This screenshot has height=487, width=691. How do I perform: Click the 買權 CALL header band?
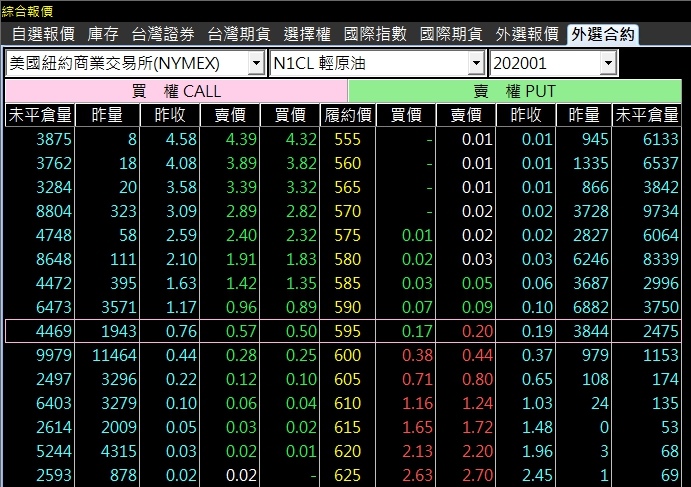click(176, 91)
